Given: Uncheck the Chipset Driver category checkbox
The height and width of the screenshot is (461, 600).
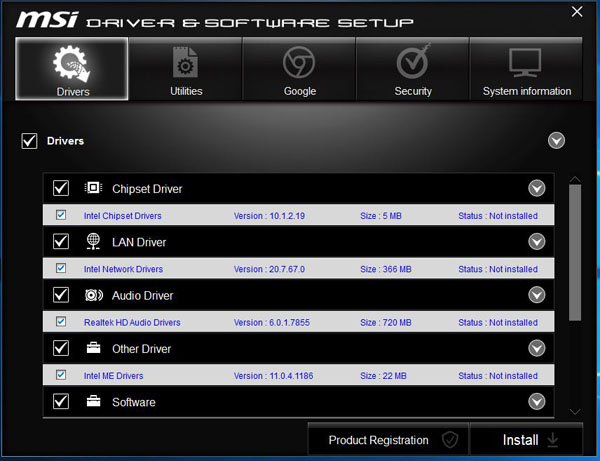Looking at the screenshot, I should [x=61, y=188].
